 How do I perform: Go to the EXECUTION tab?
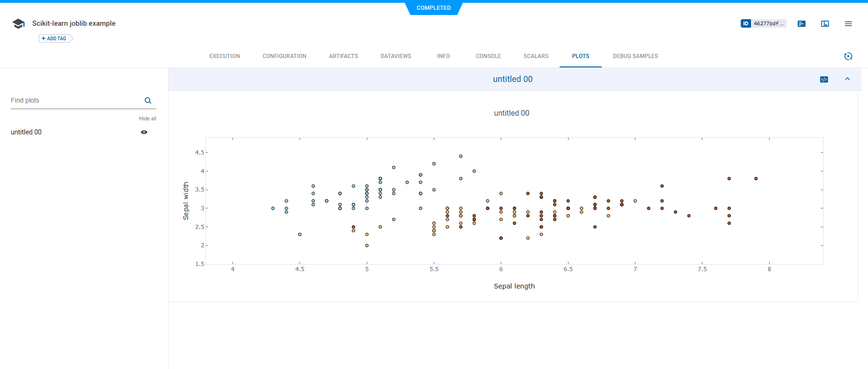pos(225,56)
